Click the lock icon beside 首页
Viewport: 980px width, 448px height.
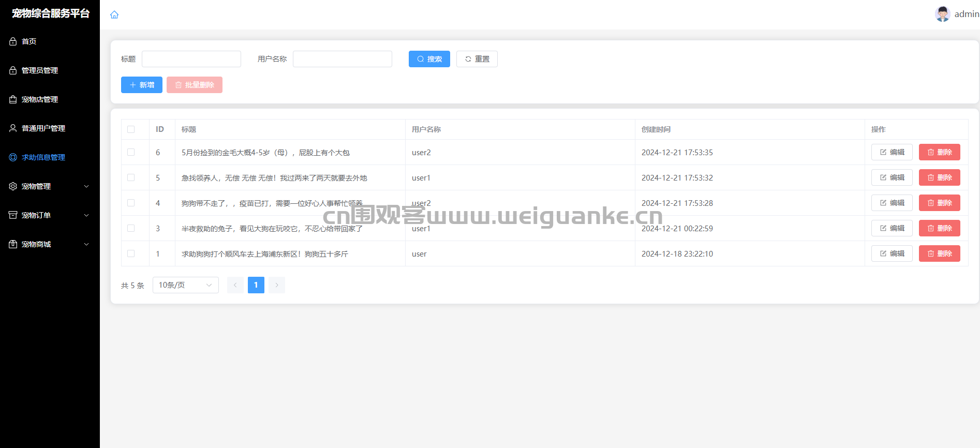pyautogui.click(x=13, y=41)
